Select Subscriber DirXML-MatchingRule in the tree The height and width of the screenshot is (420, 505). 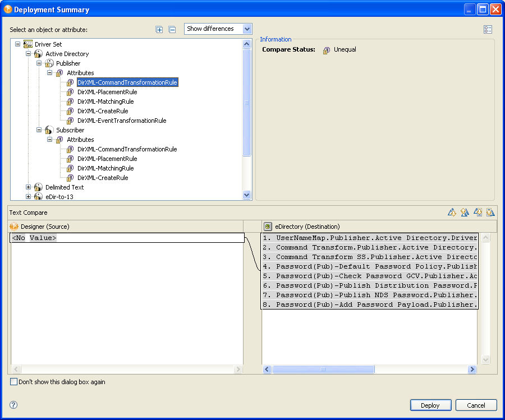click(105, 168)
